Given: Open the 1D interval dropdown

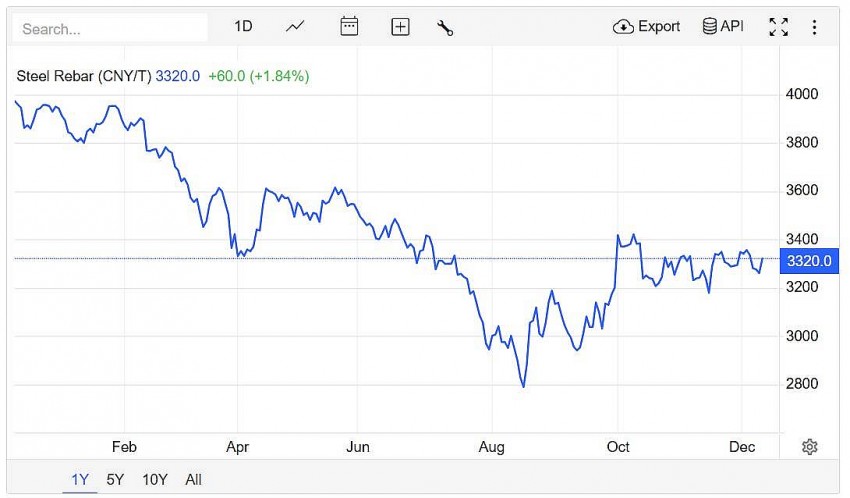Looking at the screenshot, I should click(243, 27).
